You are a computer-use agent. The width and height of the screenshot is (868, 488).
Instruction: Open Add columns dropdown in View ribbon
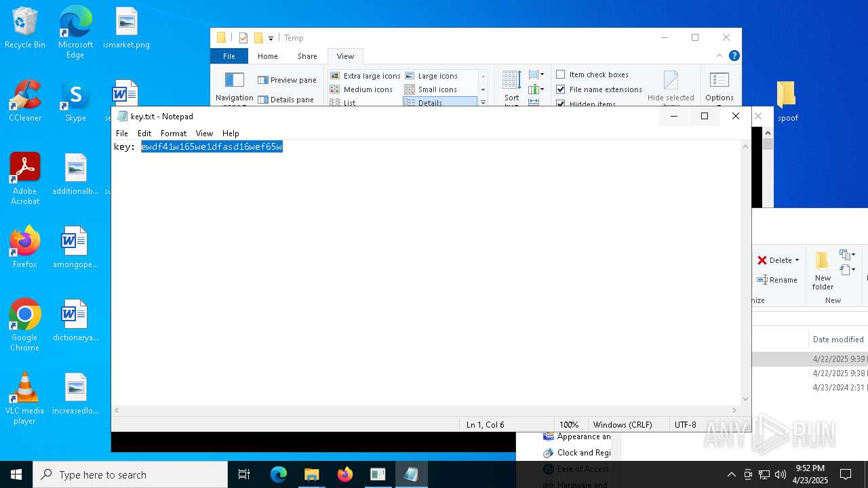(536, 89)
